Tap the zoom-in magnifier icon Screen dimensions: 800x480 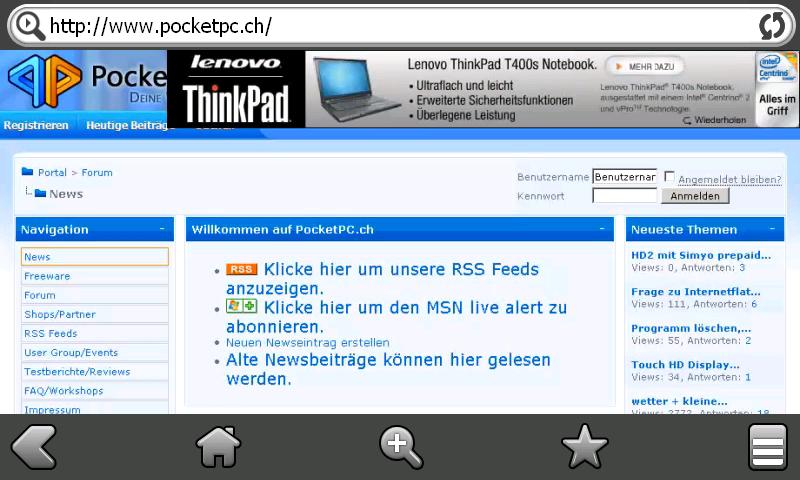click(x=401, y=447)
